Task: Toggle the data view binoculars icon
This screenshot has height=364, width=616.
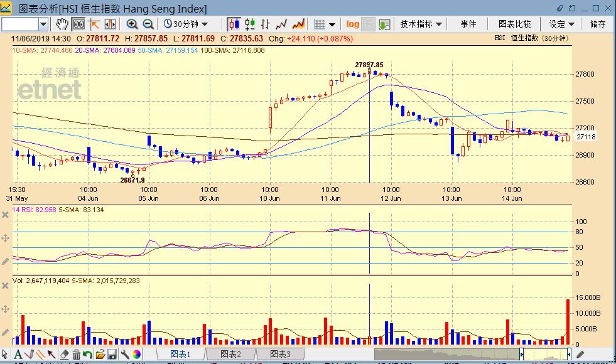Action: (78, 24)
